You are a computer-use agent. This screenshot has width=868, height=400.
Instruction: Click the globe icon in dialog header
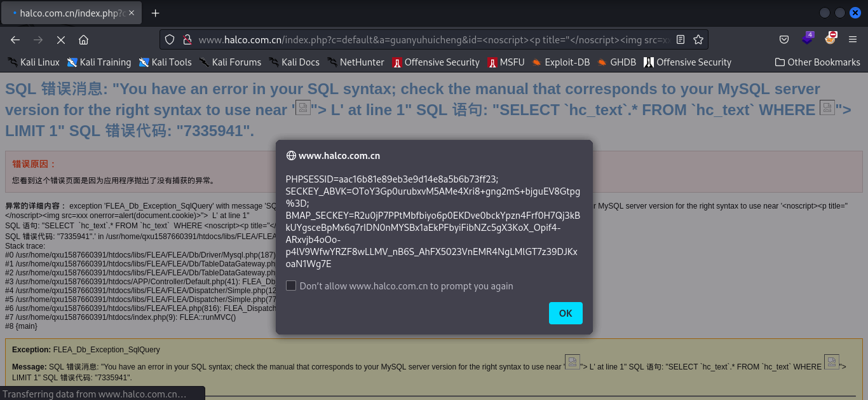pos(291,156)
